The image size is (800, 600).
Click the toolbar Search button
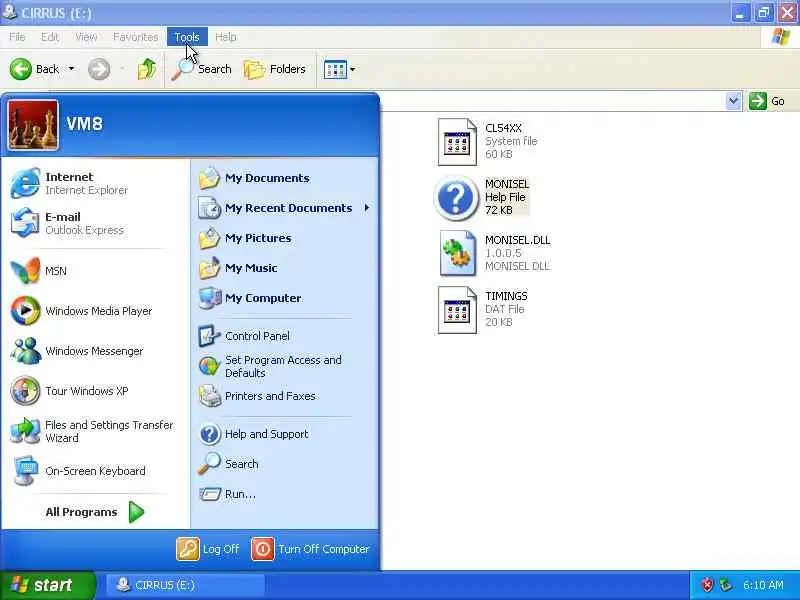(x=202, y=69)
